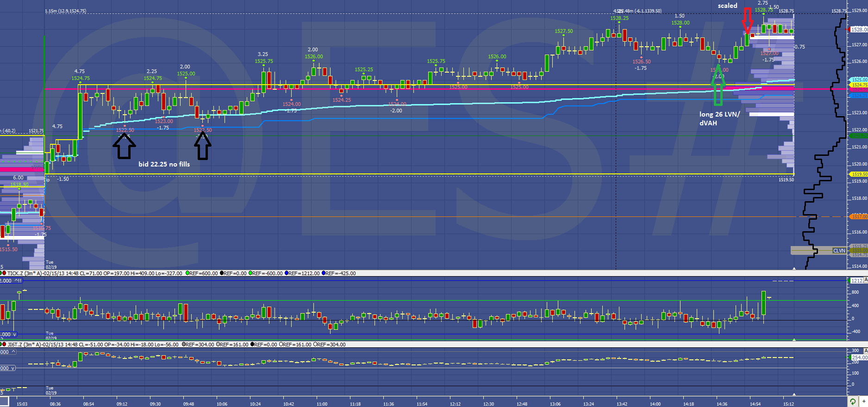
Task: Click the 1525.25 swing high label
Action: coord(364,69)
